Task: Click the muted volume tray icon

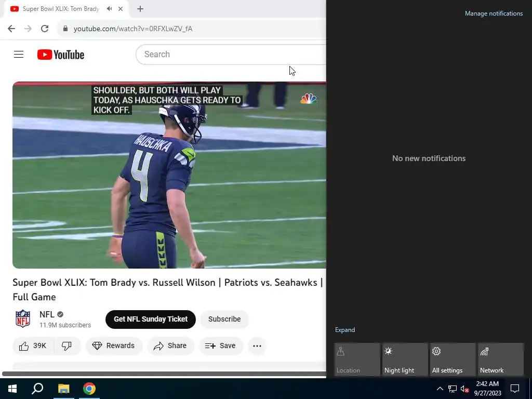Action: [464, 389]
